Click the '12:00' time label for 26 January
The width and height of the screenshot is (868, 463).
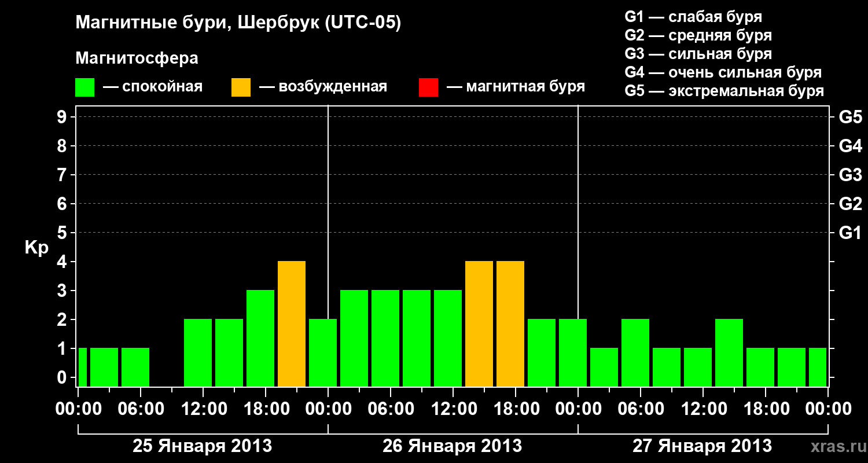(453, 409)
